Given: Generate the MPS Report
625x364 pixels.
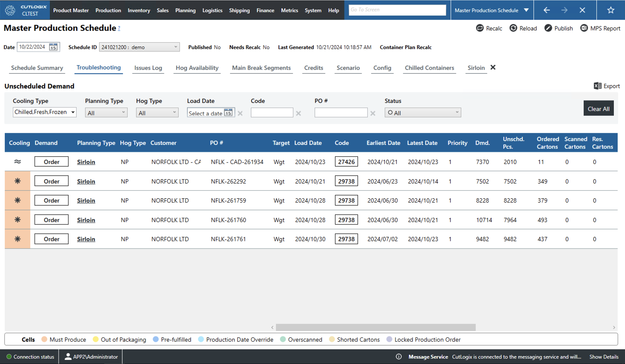Looking at the screenshot, I should click(600, 28).
